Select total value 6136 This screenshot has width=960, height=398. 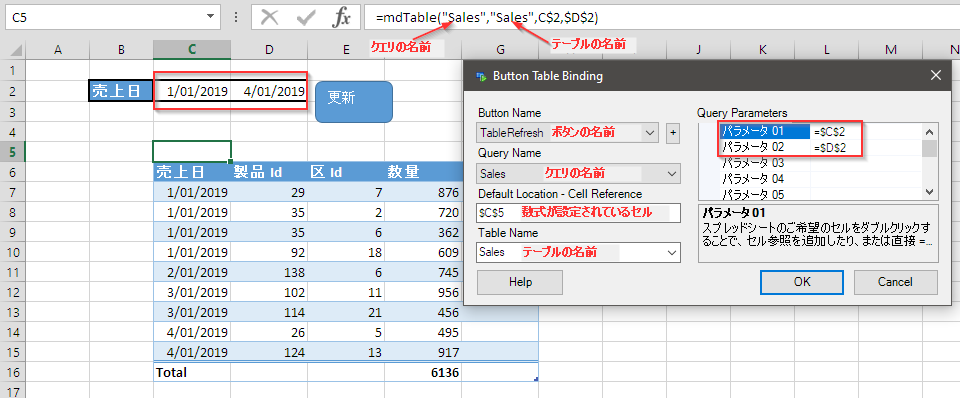(x=423, y=372)
